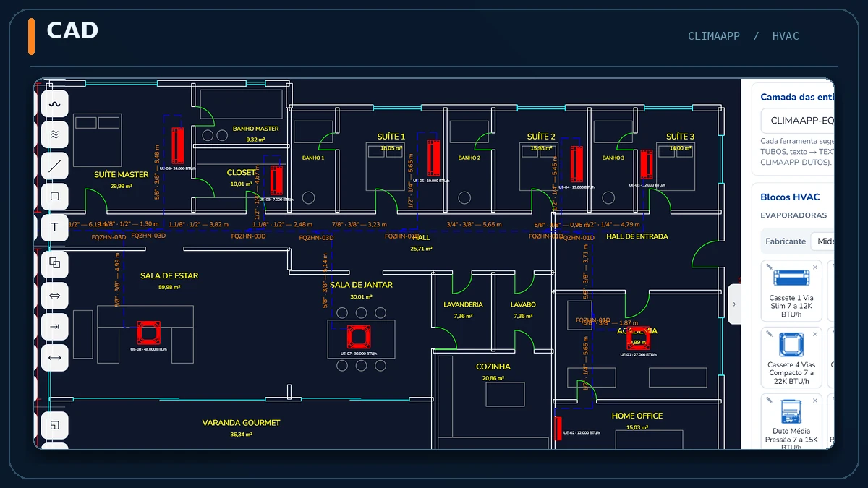Remove the Cassete 4 Vias Compacto block
The height and width of the screenshot is (488, 868).
815,335
